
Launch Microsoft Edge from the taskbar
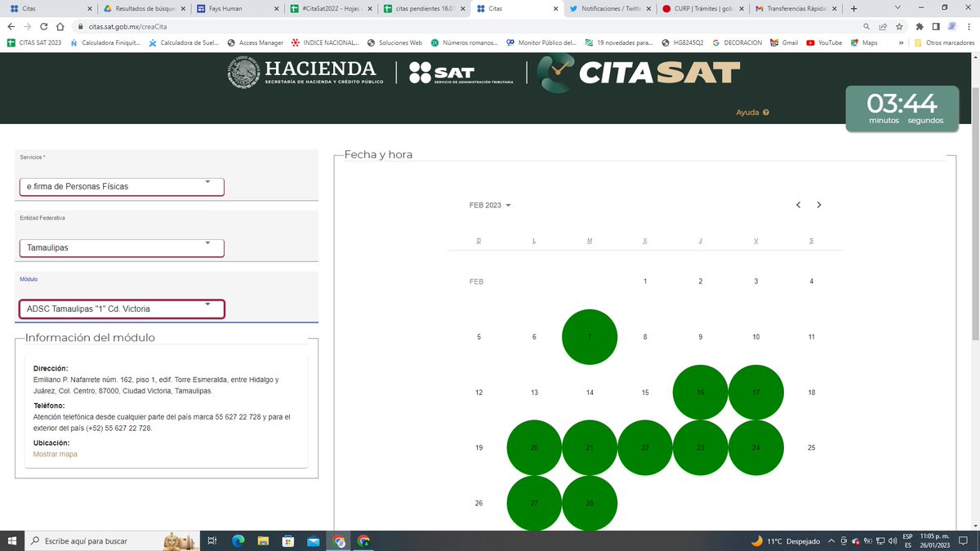(238, 540)
